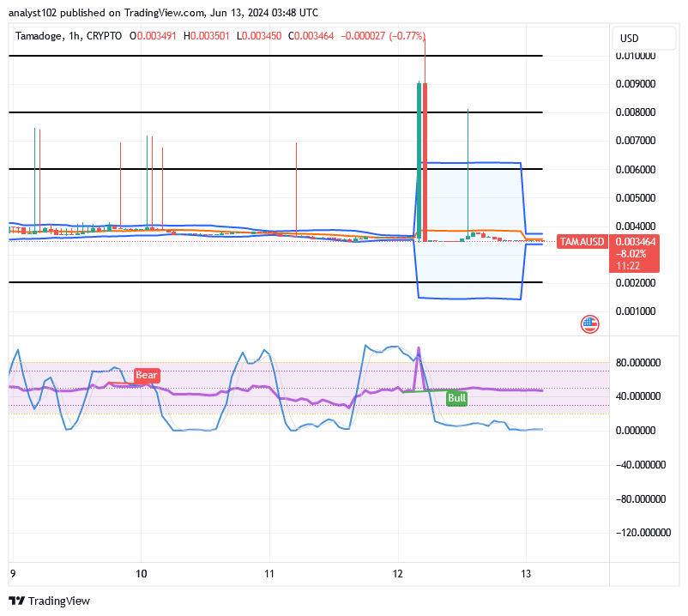Click date 13 on time axis
Viewport: 688px width, 616px height.
tap(526, 574)
